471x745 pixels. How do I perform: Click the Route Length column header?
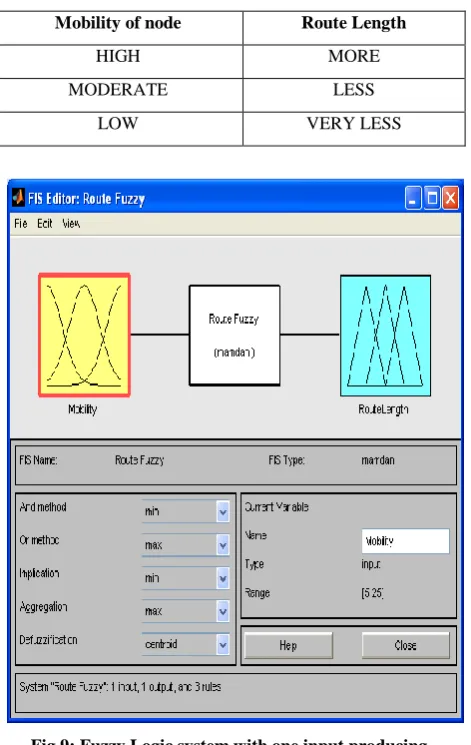[x=354, y=22]
